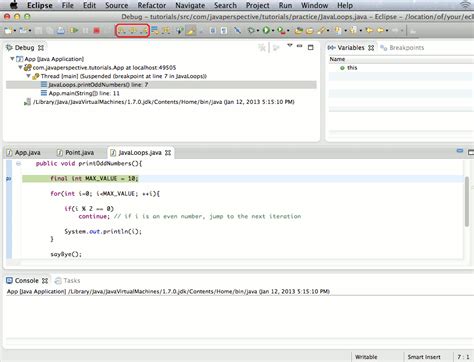This screenshot has height=362, width=474.
Task: Close the Debug view tab
Action: (41, 48)
